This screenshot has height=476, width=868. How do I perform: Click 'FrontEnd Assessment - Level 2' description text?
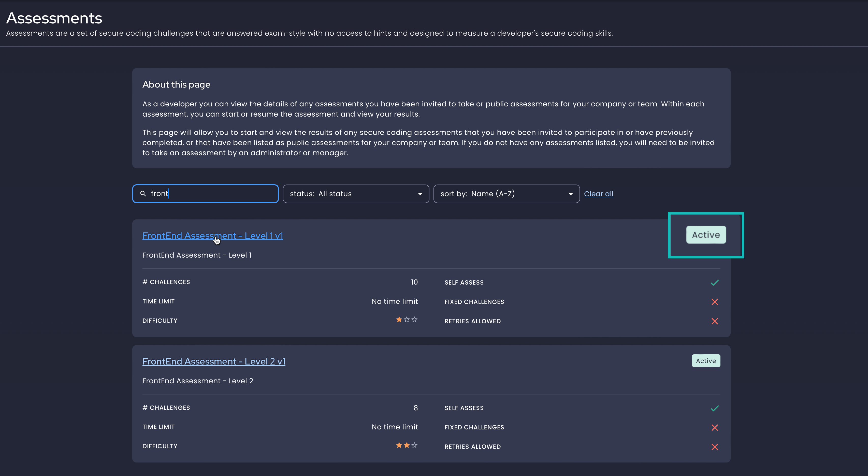click(x=198, y=381)
